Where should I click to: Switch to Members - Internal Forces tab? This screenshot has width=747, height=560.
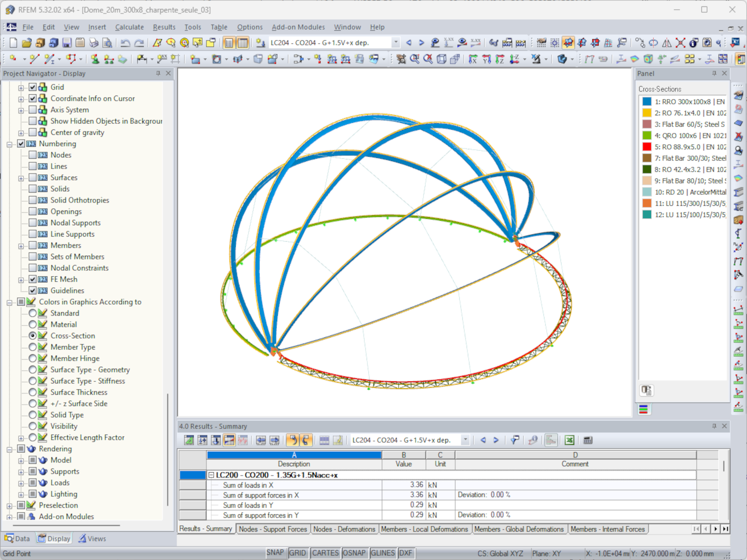(607, 529)
